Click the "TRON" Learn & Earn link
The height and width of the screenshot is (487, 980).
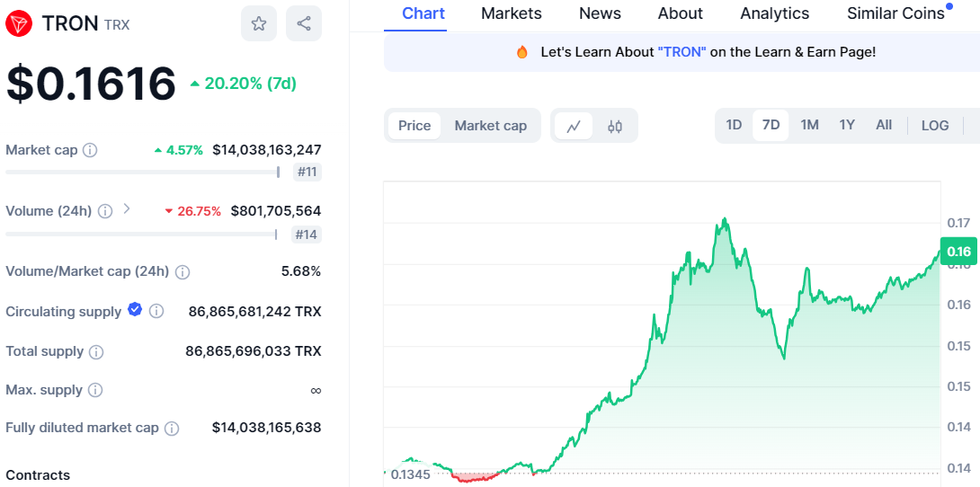(682, 52)
